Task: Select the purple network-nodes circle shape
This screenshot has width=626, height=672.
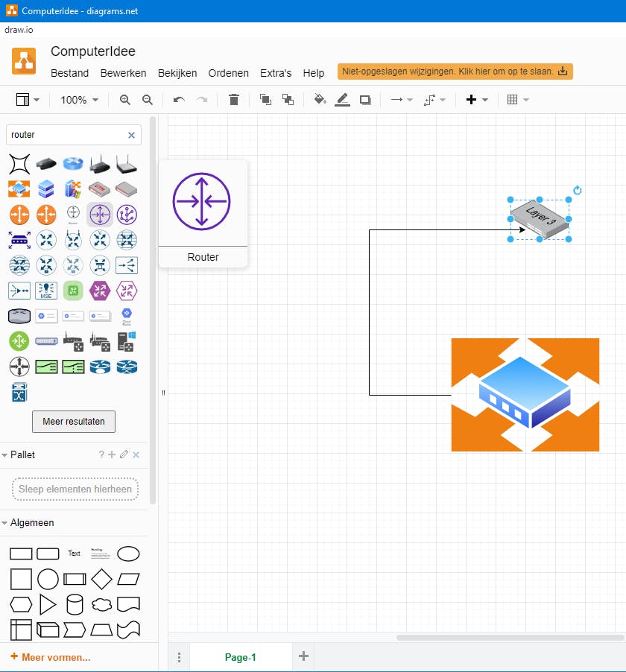Action: [127, 215]
